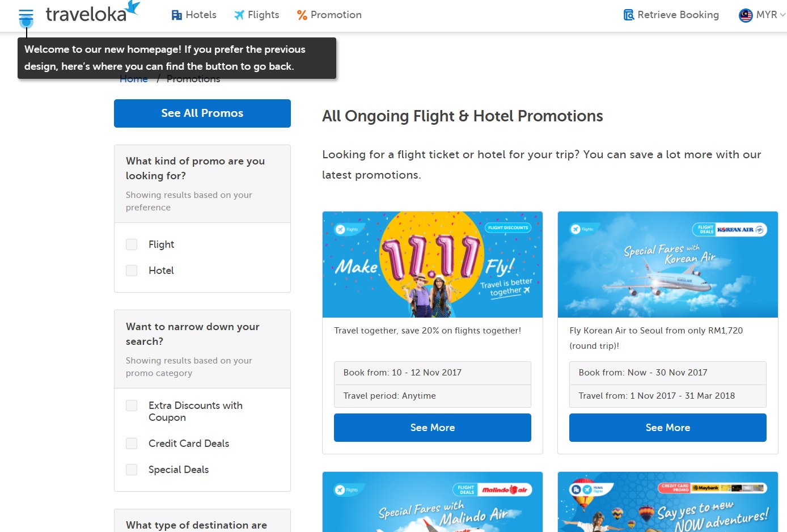
Task: Open the 11.11 promo banner image
Action: [x=432, y=264]
